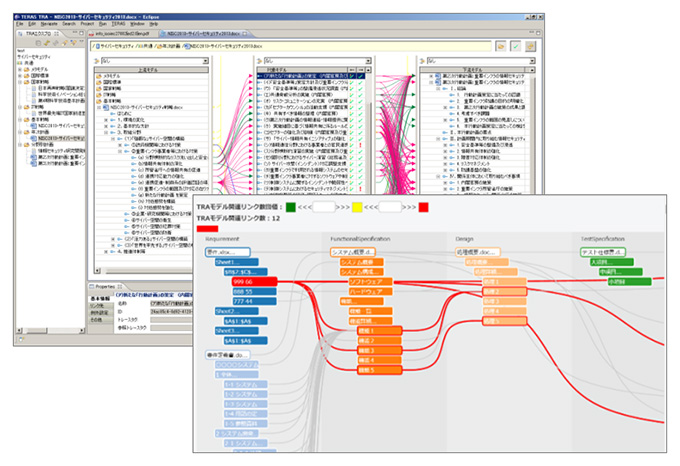Click the breadcrumb path field
The width and height of the screenshot is (680, 466).
coord(291,46)
